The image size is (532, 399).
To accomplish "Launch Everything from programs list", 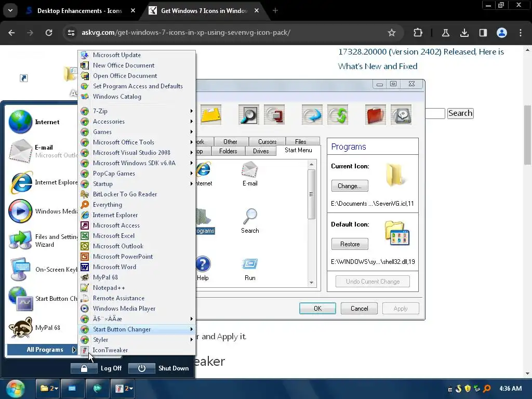I will coord(137,205).
